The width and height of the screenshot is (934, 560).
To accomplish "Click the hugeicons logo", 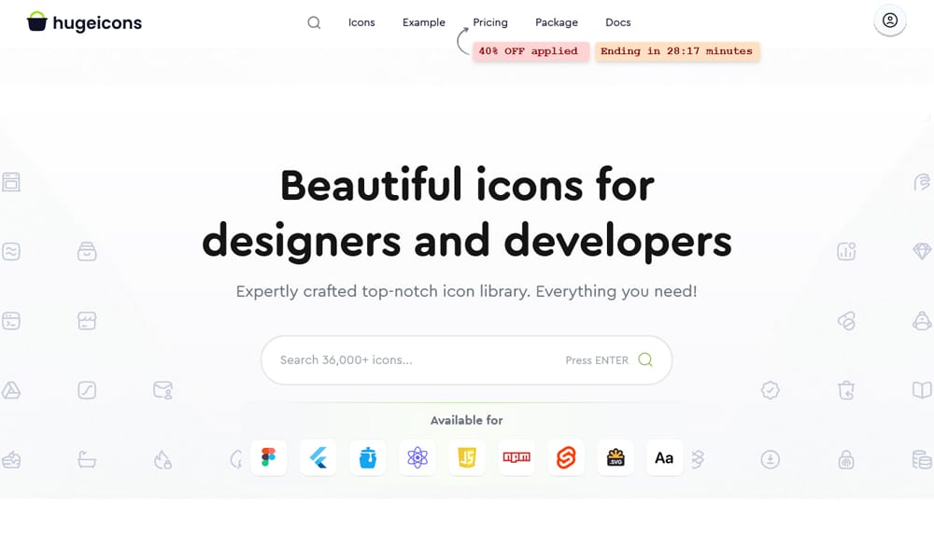I will [x=83, y=21].
